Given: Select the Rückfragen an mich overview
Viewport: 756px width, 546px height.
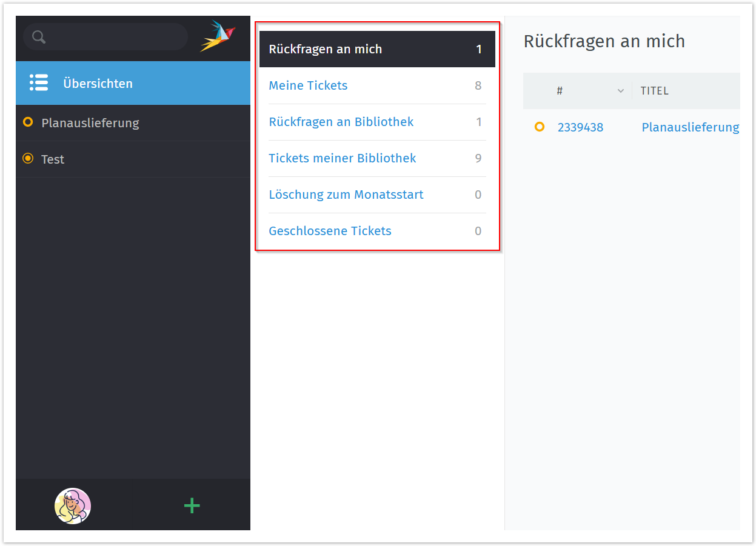Looking at the screenshot, I should [x=326, y=49].
